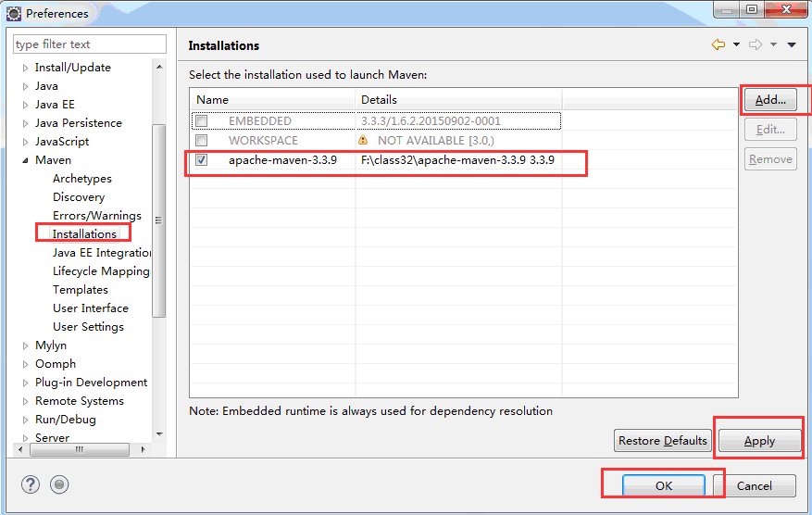The image size is (812, 515).
Task: Click the Preferences window gear icon
Action: pos(14,14)
